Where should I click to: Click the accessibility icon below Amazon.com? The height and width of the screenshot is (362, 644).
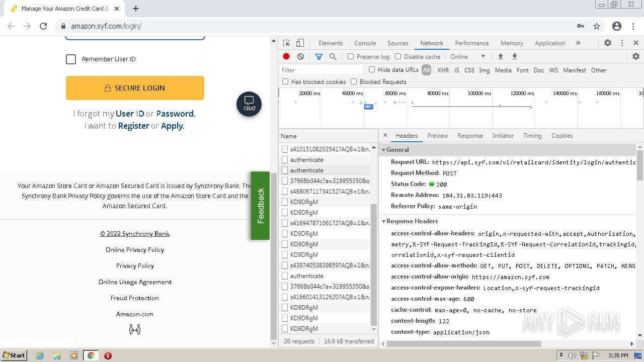(x=135, y=330)
